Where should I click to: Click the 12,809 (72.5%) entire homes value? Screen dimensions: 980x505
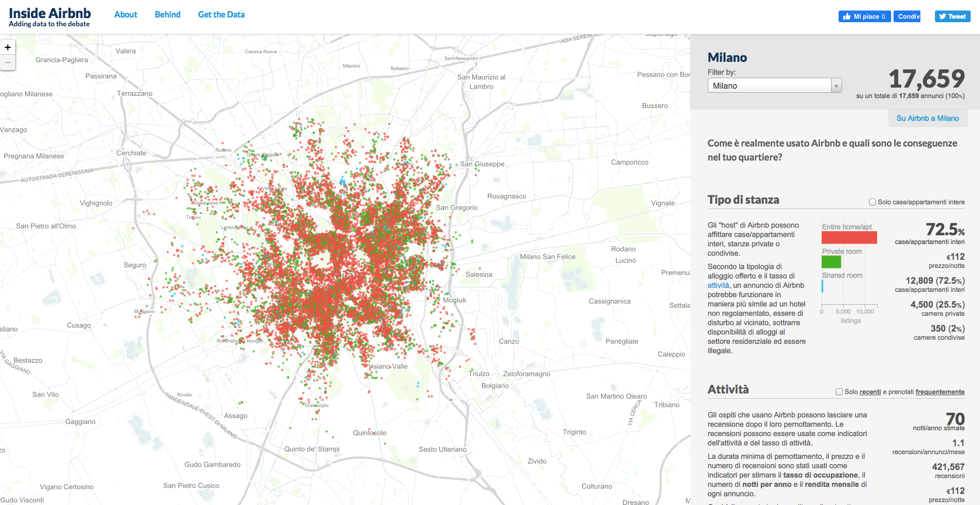click(x=935, y=281)
